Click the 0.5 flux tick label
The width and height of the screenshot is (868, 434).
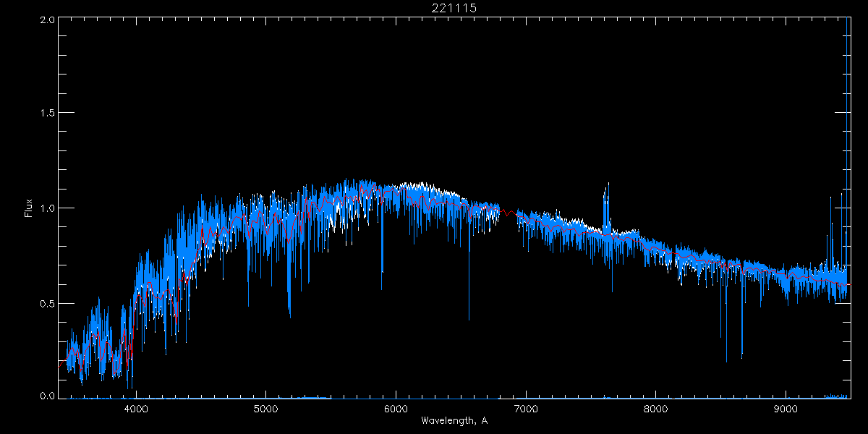[47, 303]
